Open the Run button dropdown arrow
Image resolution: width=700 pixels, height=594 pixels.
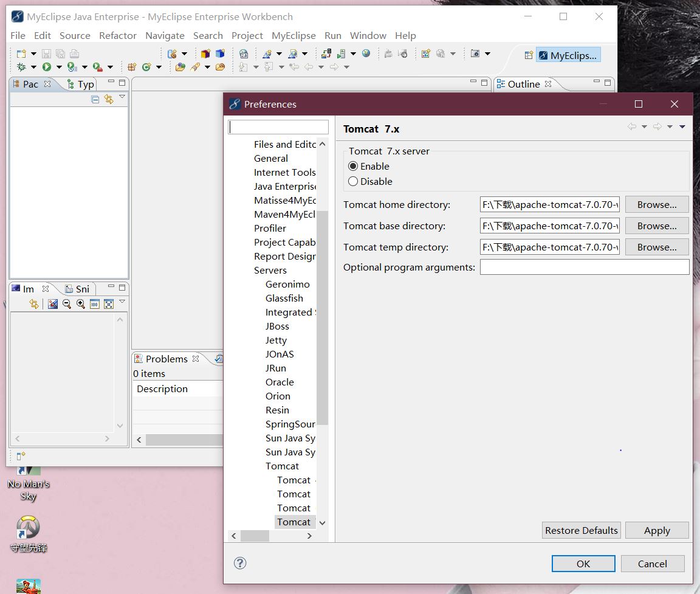59,67
